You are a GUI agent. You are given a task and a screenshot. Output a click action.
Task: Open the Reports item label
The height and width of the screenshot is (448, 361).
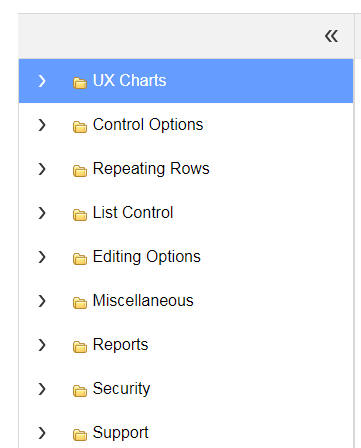pos(120,345)
